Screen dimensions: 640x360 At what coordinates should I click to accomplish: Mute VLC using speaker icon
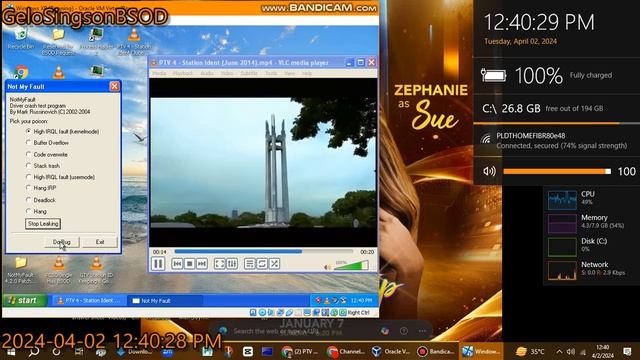pos(327,267)
